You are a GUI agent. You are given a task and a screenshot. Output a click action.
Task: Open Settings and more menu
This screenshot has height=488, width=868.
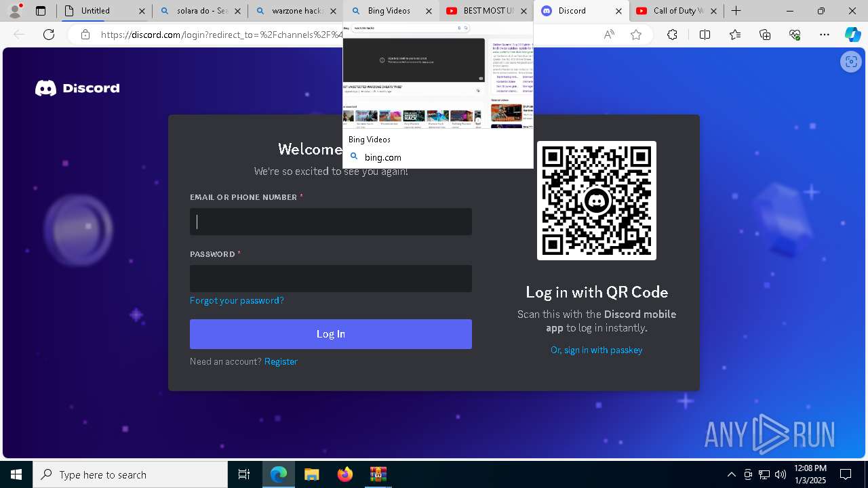click(825, 35)
